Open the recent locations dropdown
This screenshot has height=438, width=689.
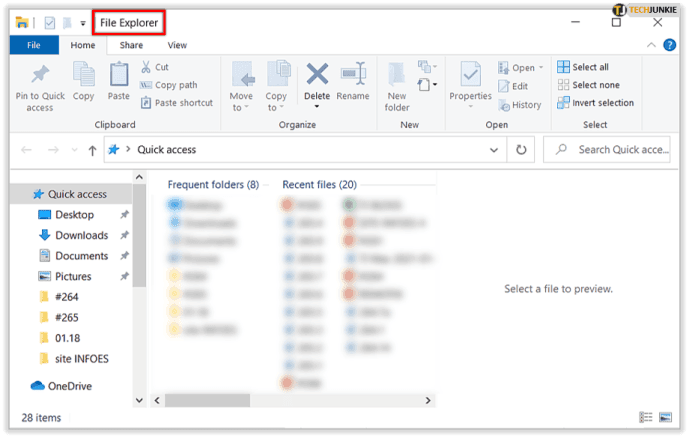click(x=74, y=150)
